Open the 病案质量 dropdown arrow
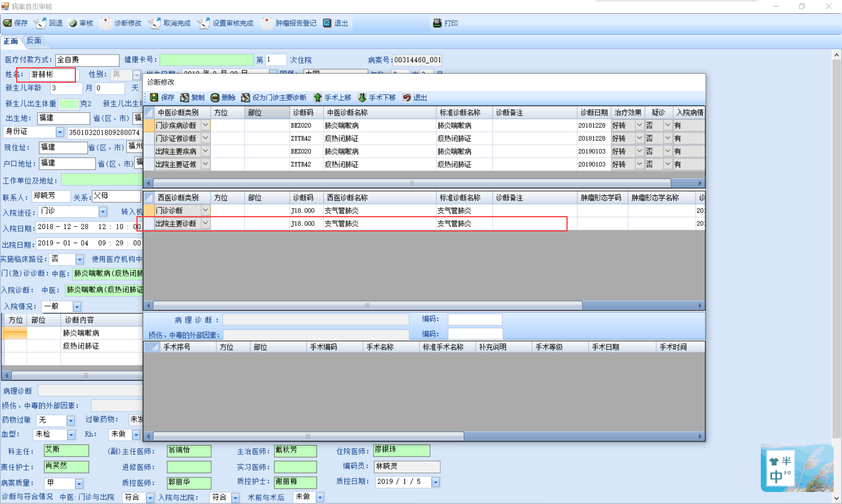This screenshot has height=504, width=842. pyautogui.click(x=79, y=483)
